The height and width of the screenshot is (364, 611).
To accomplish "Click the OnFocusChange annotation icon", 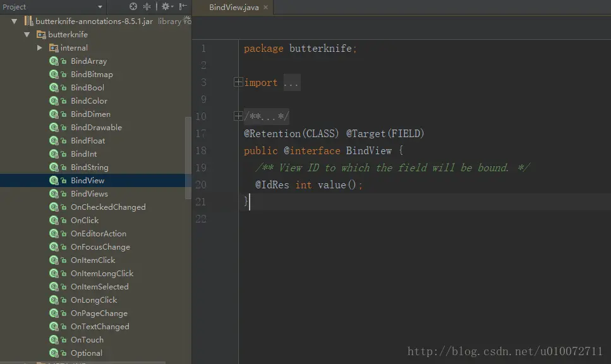I will pos(54,246).
